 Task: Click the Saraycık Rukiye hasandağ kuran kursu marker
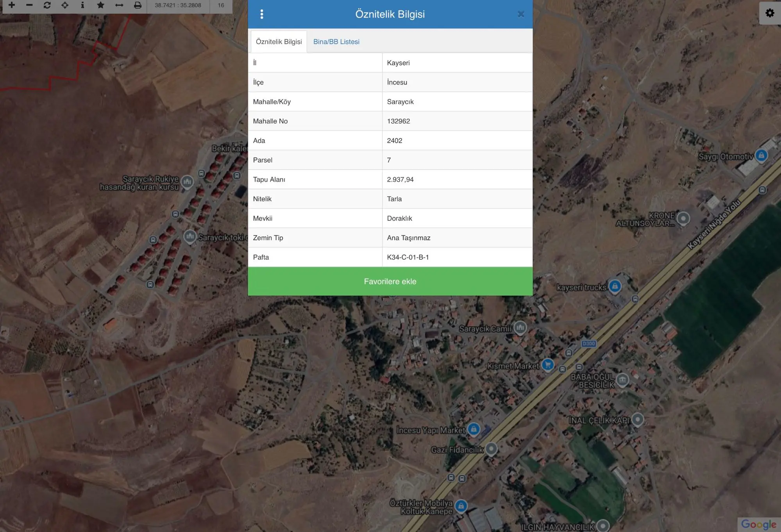[x=188, y=182]
